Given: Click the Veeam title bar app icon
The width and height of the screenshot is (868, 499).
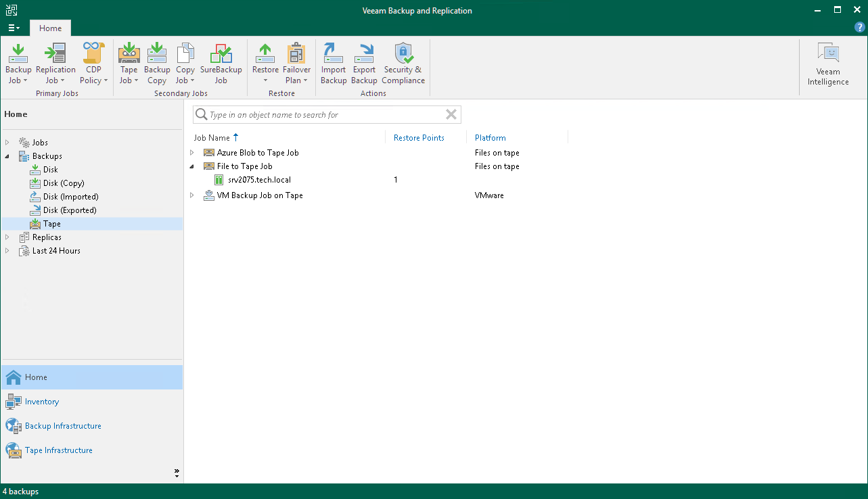Looking at the screenshot, I should (x=11, y=10).
